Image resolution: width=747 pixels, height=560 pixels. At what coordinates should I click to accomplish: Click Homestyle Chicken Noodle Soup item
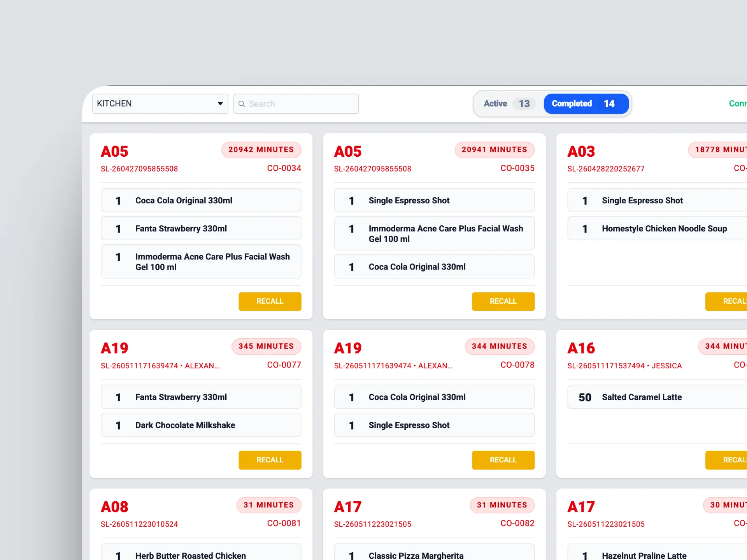pyautogui.click(x=657, y=229)
